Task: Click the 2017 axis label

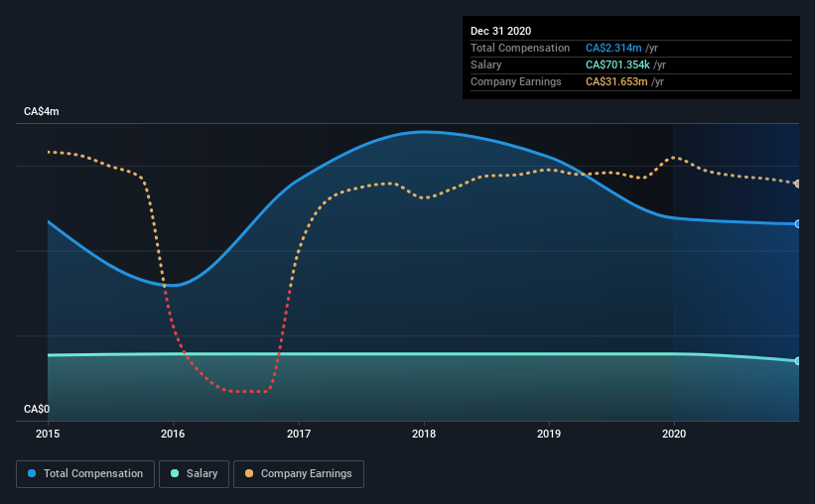Action: click(x=299, y=434)
